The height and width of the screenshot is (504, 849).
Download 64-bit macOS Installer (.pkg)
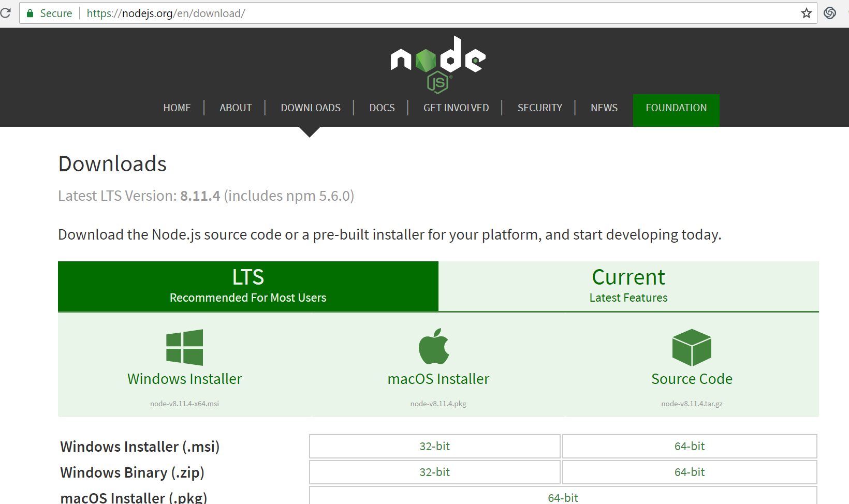563,496
